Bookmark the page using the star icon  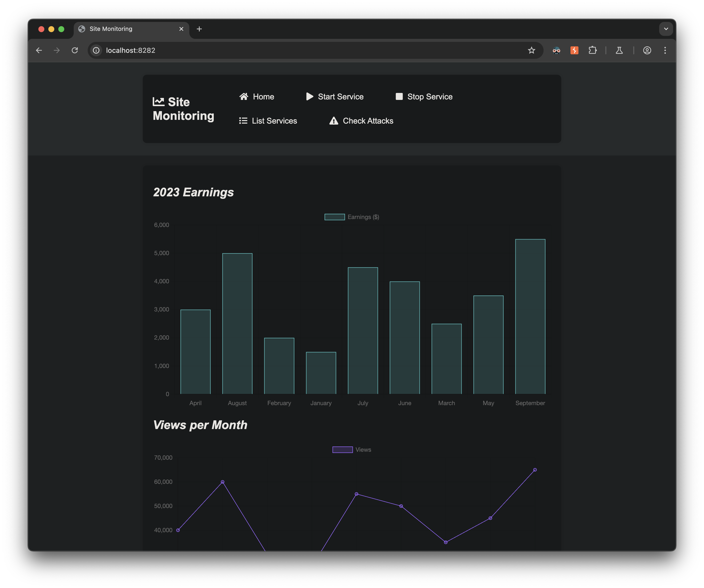coord(531,50)
